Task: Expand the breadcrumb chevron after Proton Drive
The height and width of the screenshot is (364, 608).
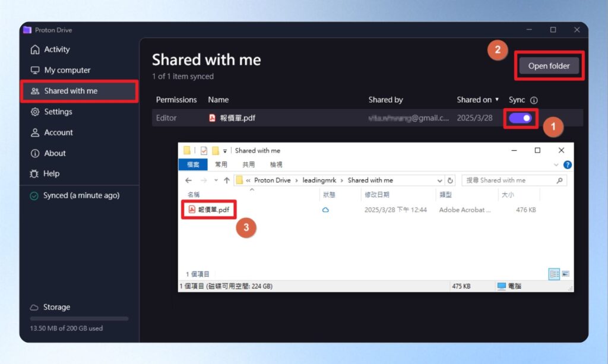Action: point(297,181)
